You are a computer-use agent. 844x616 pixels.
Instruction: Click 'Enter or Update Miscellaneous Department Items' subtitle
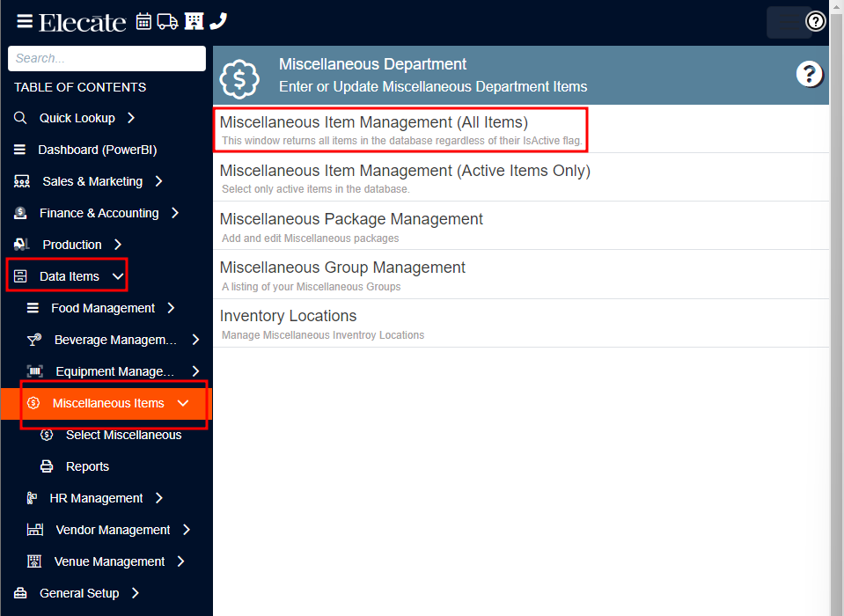pyautogui.click(x=433, y=86)
